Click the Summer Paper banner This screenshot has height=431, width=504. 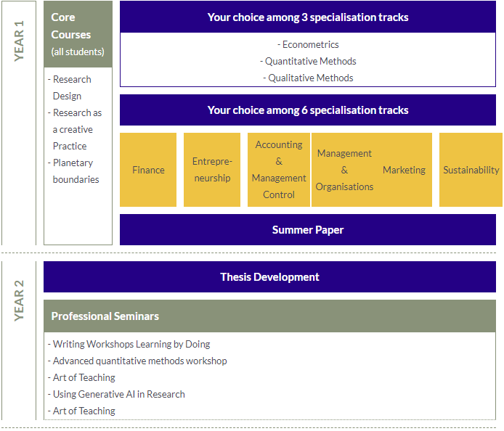click(307, 230)
